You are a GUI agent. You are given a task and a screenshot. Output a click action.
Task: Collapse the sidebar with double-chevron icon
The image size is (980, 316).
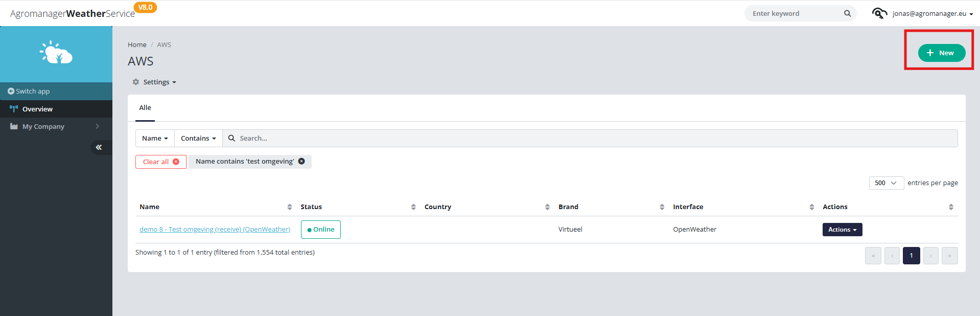99,147
